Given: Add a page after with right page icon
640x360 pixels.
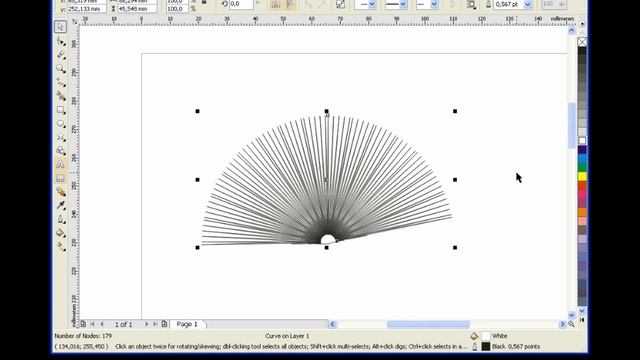Looking at the screenshot, I should [x=164, y=324].
